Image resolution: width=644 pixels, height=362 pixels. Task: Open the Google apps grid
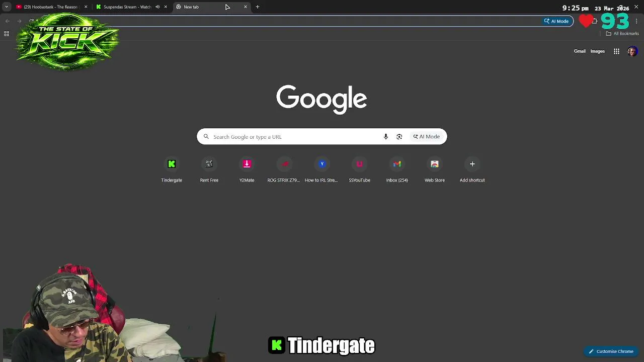tap(616, 51)
